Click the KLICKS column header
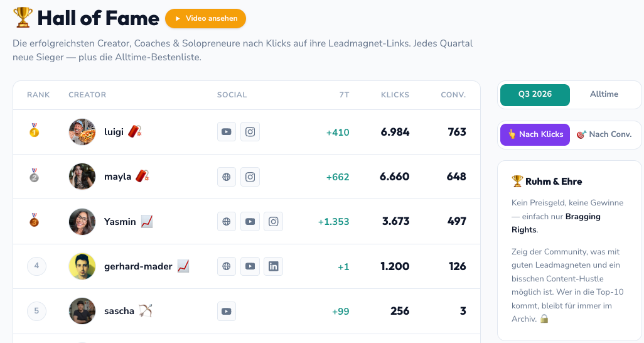The image size is (644, 343). click(395, 95)
